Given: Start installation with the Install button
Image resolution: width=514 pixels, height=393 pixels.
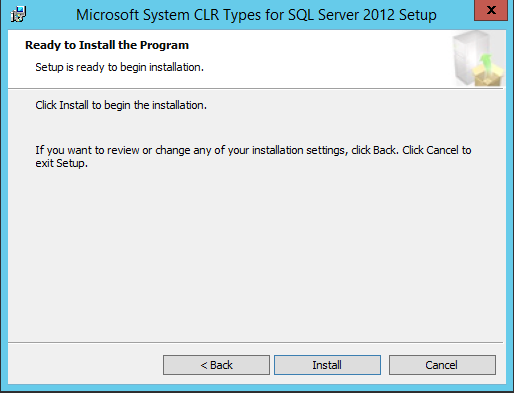Looking at the screenshot, I should coord(327,365).
